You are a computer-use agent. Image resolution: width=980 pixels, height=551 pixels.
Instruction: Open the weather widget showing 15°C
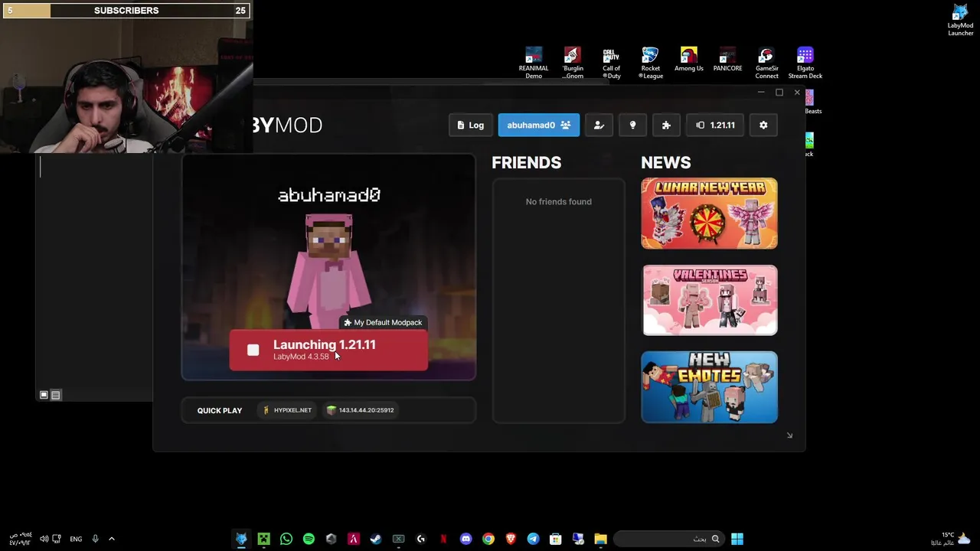pos(952,539)
